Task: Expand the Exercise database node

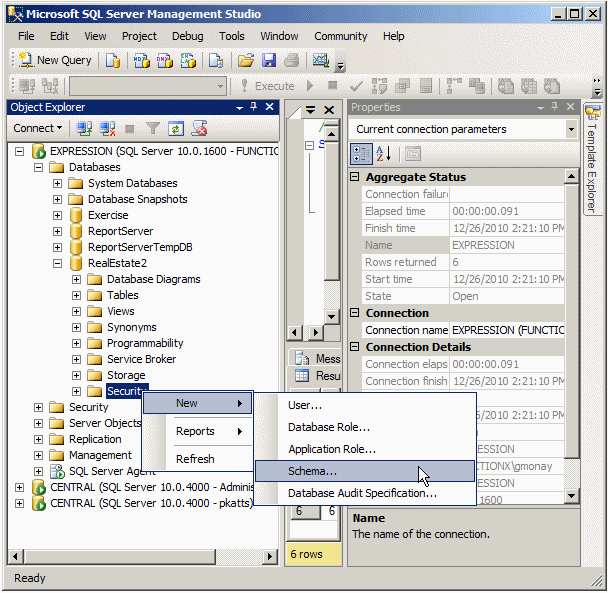Action: point(57,215)
